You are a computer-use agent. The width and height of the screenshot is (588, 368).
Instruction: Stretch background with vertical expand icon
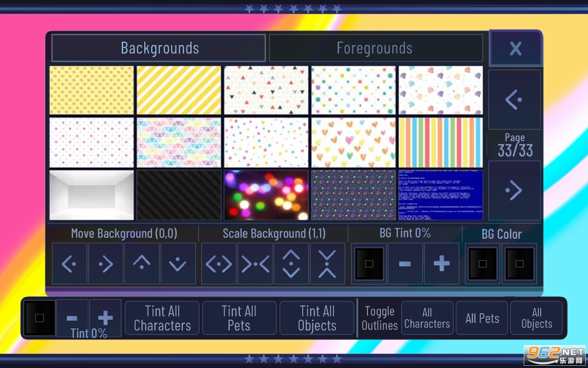[x=291, y=264]
